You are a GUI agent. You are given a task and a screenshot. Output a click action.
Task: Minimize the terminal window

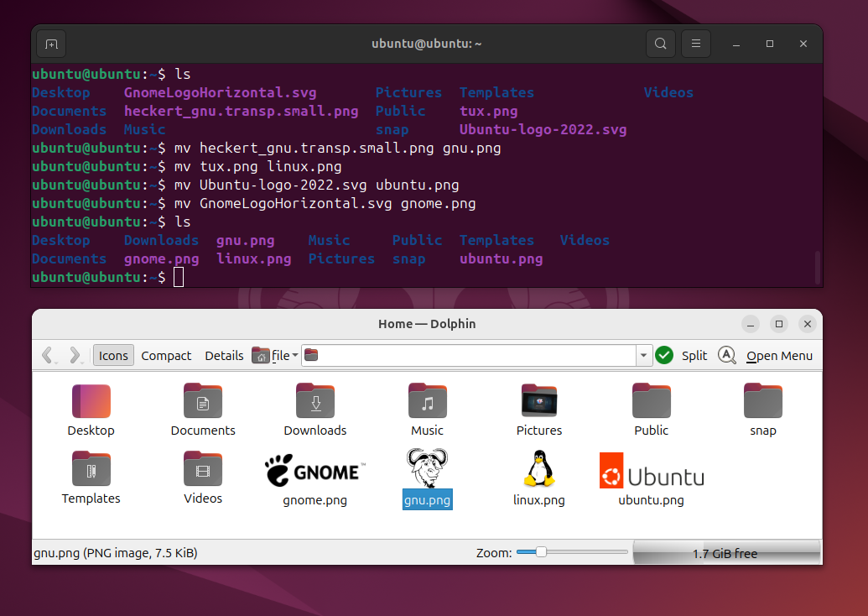[736, 44]
